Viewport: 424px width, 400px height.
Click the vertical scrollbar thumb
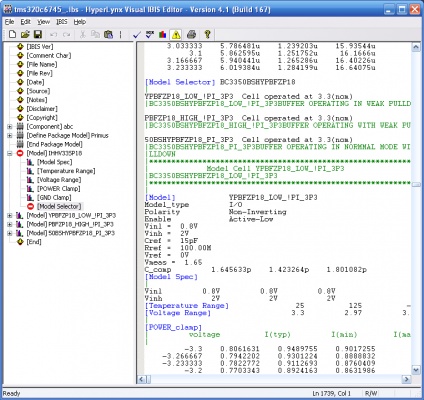click(416, 184)
